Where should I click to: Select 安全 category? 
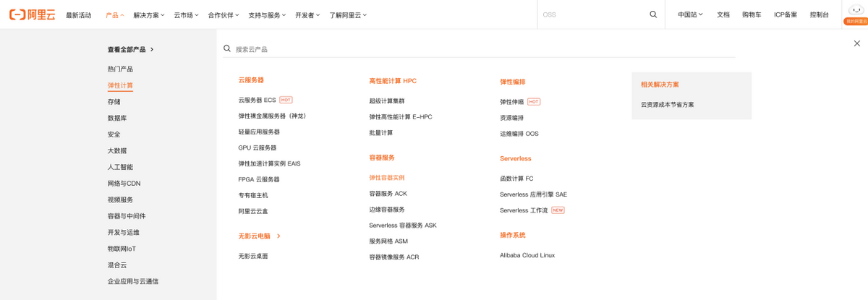[x=114, y=134]
